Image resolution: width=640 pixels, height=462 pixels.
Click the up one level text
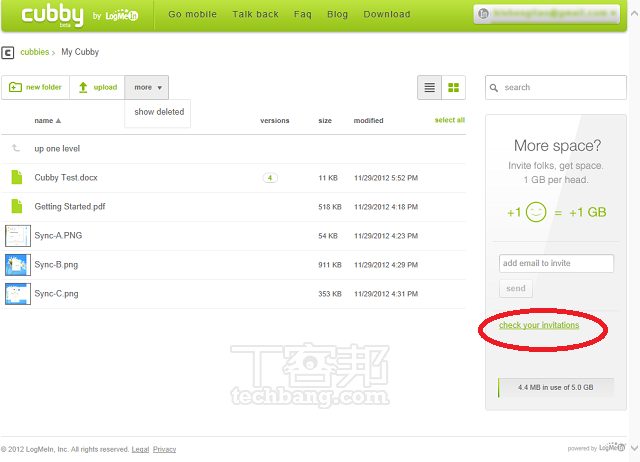57,149
